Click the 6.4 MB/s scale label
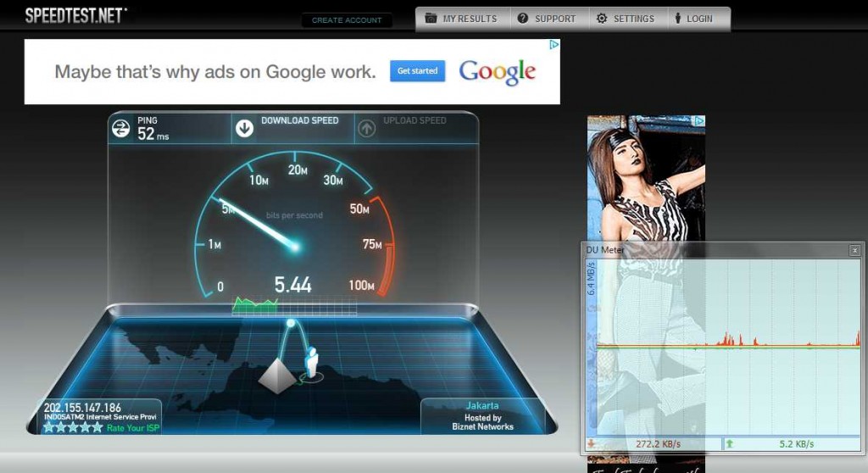This screenshot has height=473, width=868. click(x=591, y=279)
